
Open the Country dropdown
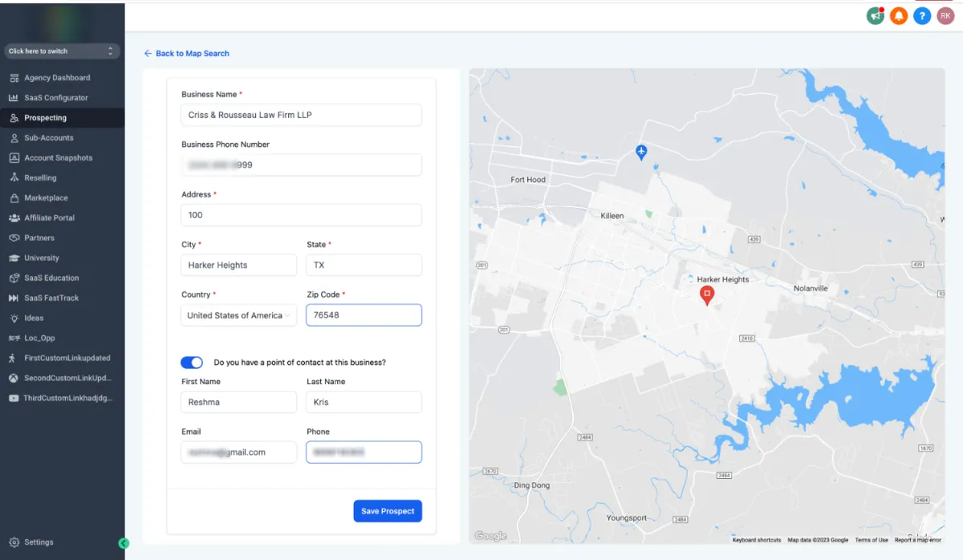click(239, 315)
